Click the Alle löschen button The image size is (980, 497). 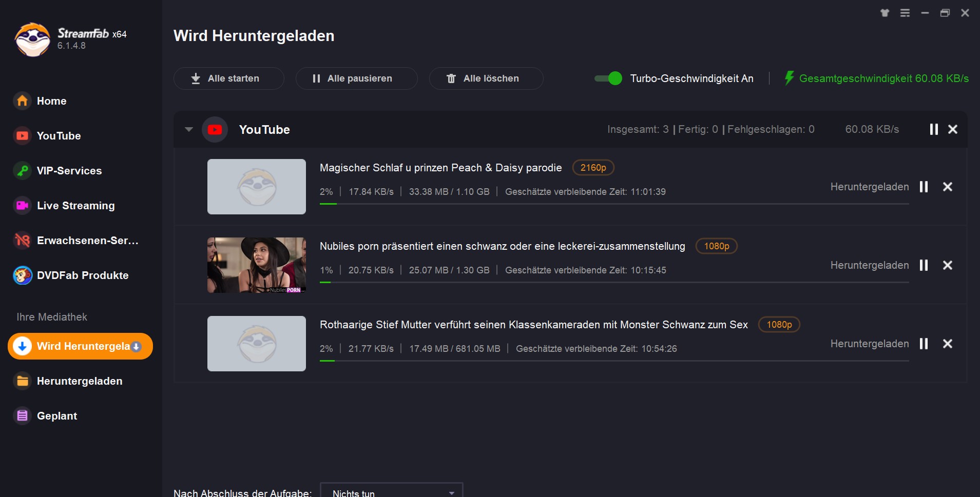[486, 78]
